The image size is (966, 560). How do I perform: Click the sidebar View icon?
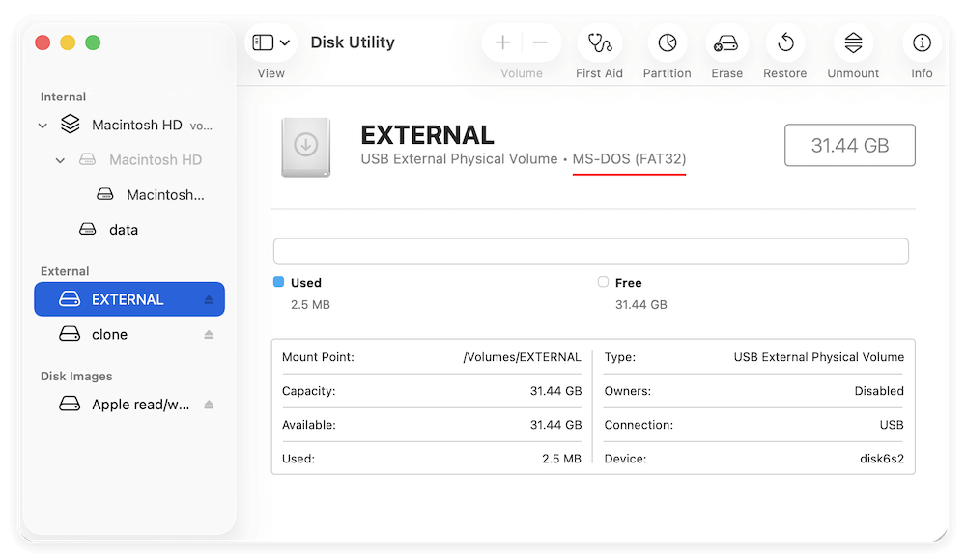tap(262, 42)
